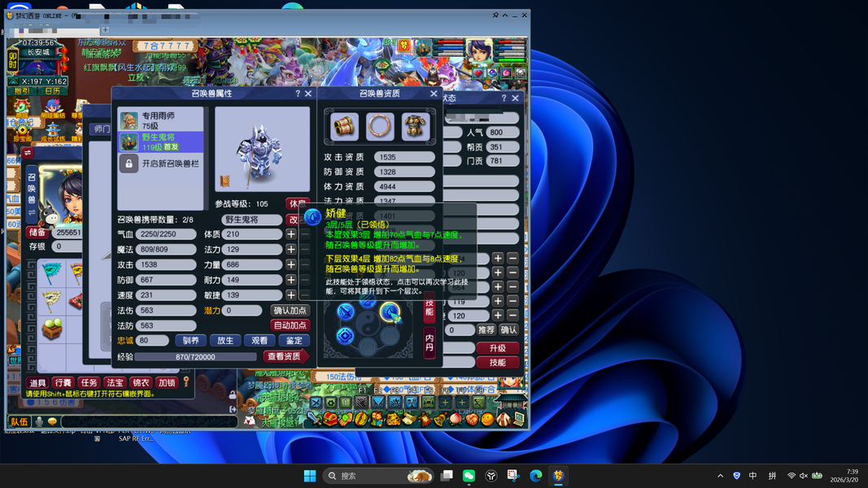Screen dimensions: 868x488
Task: Click the taskbar search box
Action: pyautogui.click(x=378, y=476)
